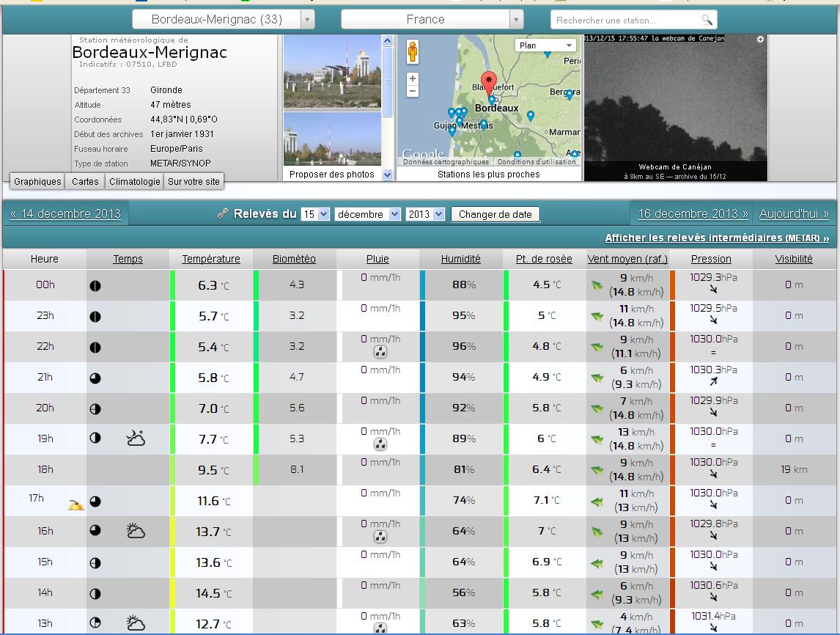840x635 pixels.
Task: Click the search magnifier icon
Action: [x=707, y=20]
